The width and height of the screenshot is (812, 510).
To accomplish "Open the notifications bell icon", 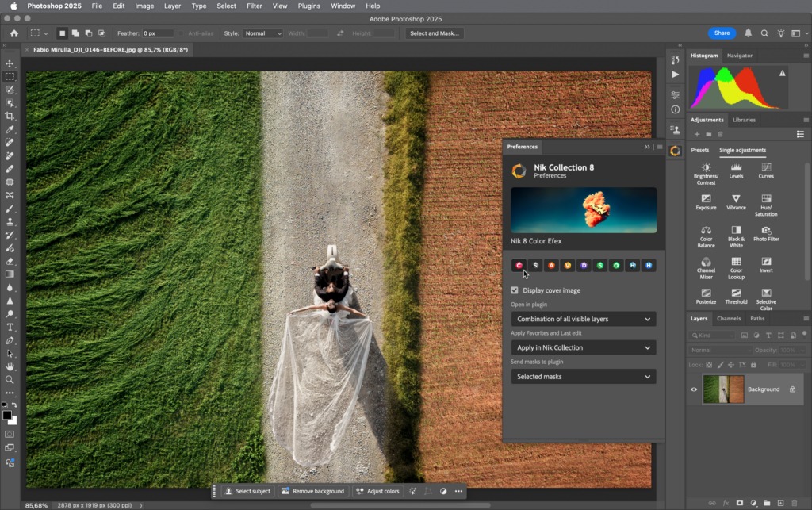I will [748, 33].
